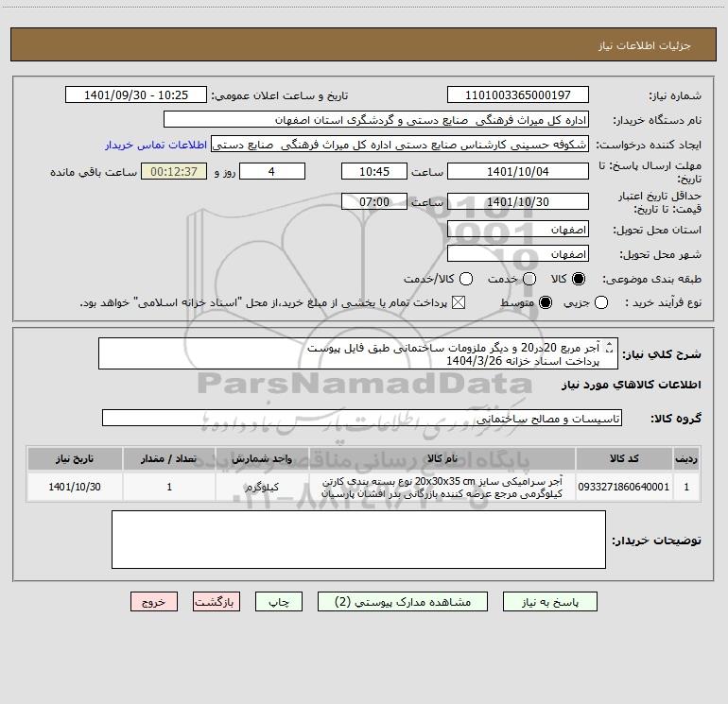Click the buyer organization name field

(376, 120)
